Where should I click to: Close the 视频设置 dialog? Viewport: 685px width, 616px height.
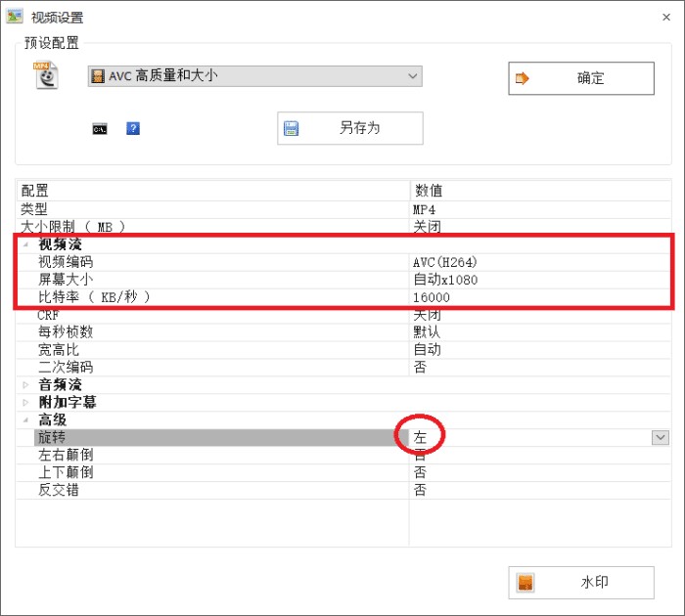coord(664,17)
